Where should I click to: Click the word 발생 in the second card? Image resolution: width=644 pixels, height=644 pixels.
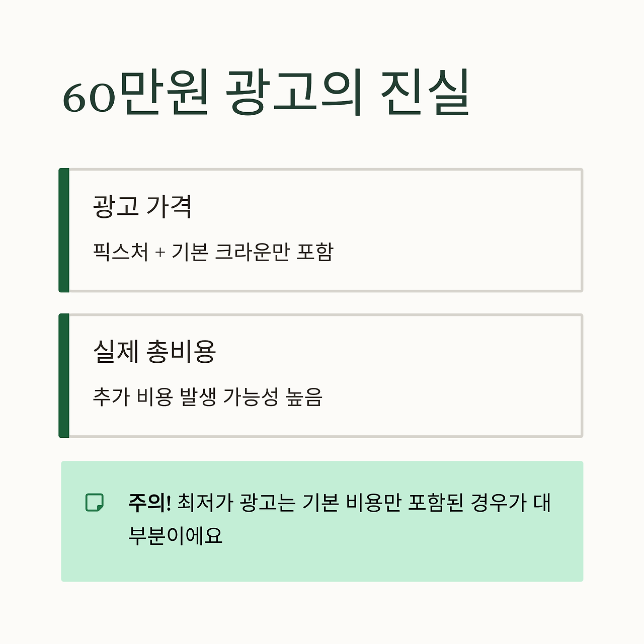coord(198,397)
